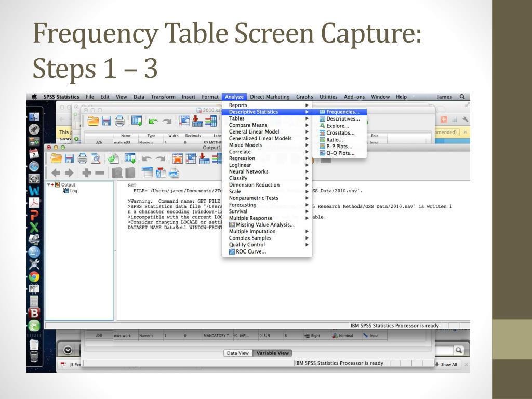Demote right arrow in Output1 outline toolbar
Image resolution: width=532 pixels, height=399 pixels.
pos(69,173)
